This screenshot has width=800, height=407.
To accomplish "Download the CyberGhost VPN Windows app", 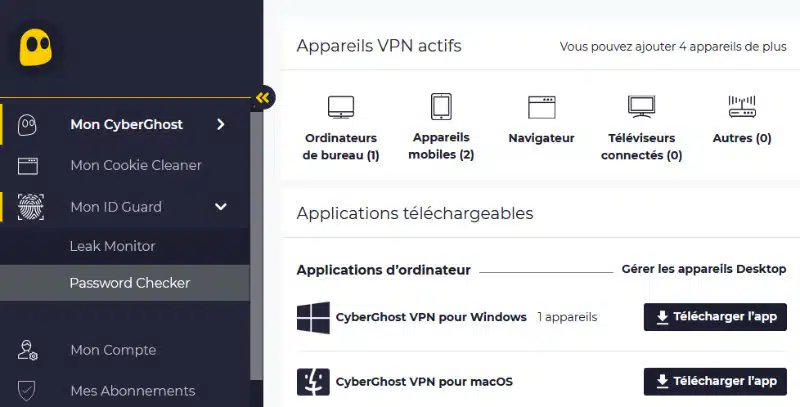I will 715,317.
